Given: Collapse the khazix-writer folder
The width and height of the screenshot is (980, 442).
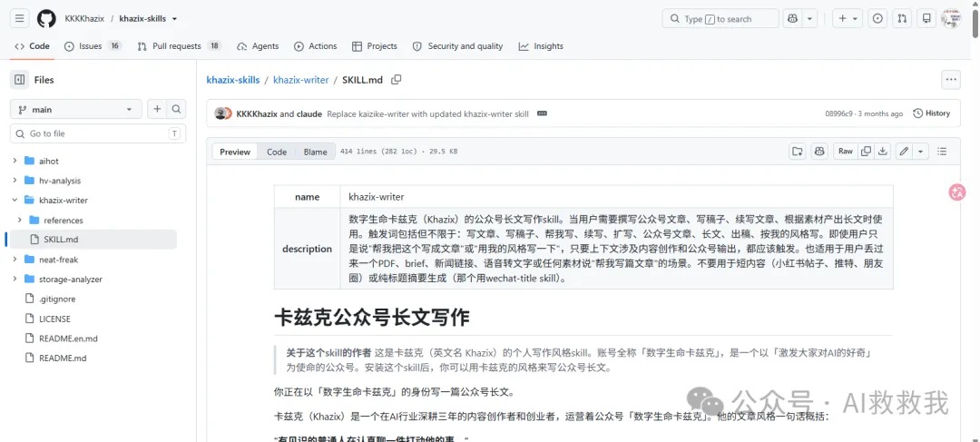Looking at the screenshot, I should click(x=15, y=200).
